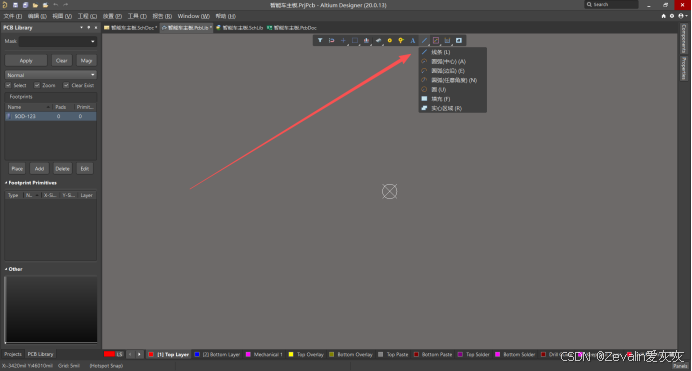Click the Place button
This screenshot has height=371, width=692.
click(x=17, y=169)
